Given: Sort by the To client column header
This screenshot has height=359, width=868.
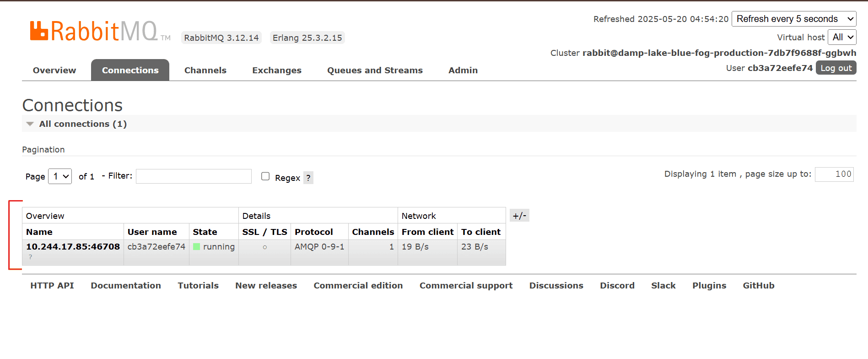Looking at the screenshot, I should (481, 232).
